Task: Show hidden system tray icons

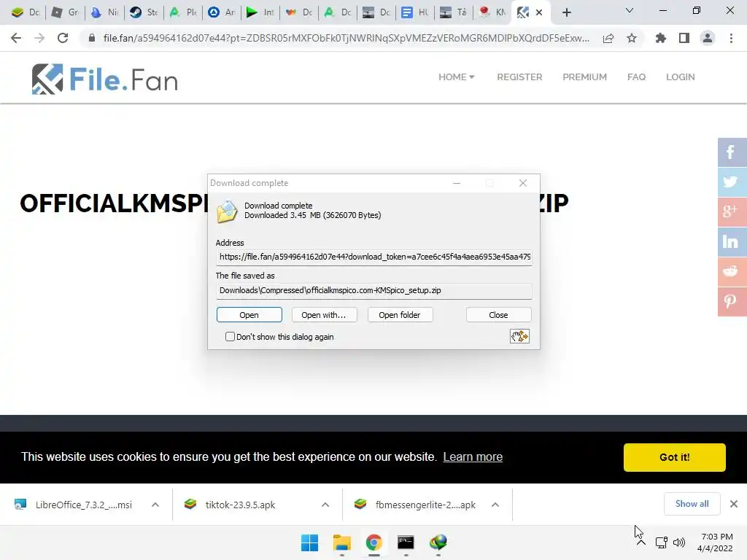Action: tap(641, 542)
